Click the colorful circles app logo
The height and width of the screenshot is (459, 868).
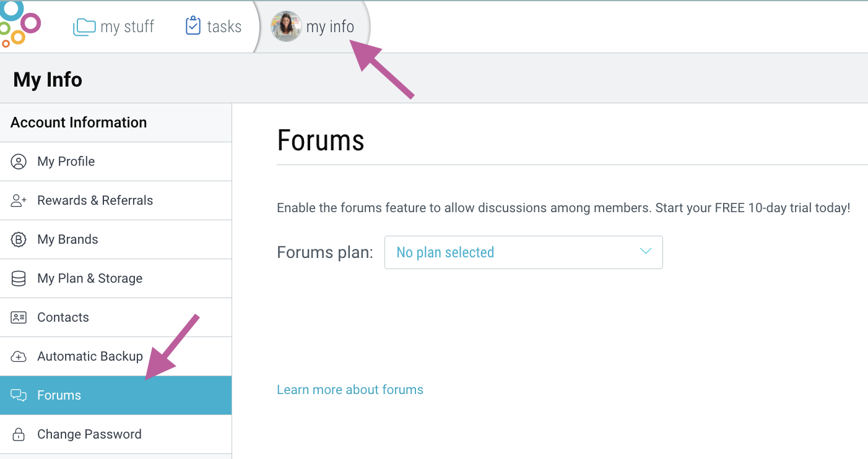point(19,25)
